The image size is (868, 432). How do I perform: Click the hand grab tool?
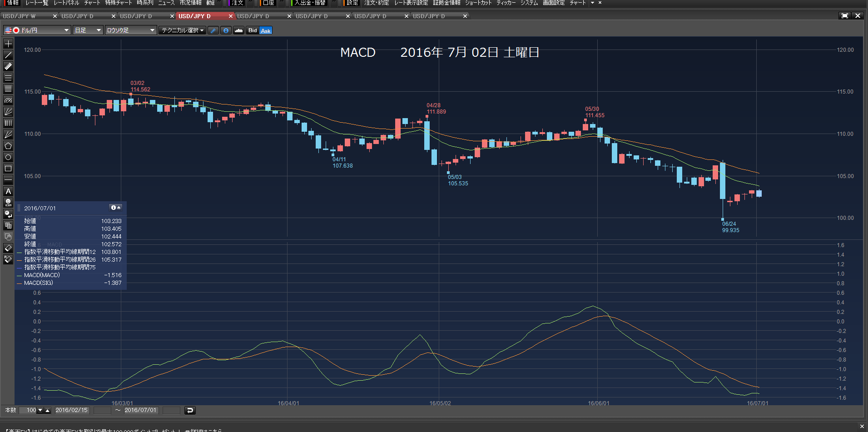click(x=8, y=237)
